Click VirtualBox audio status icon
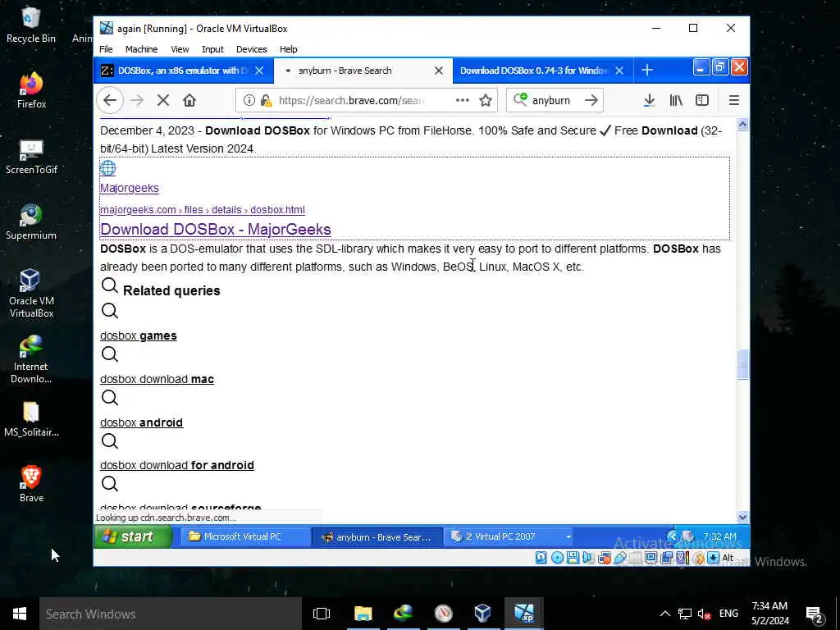The height and width of the screenshot is (630, 840). [587, 558]
